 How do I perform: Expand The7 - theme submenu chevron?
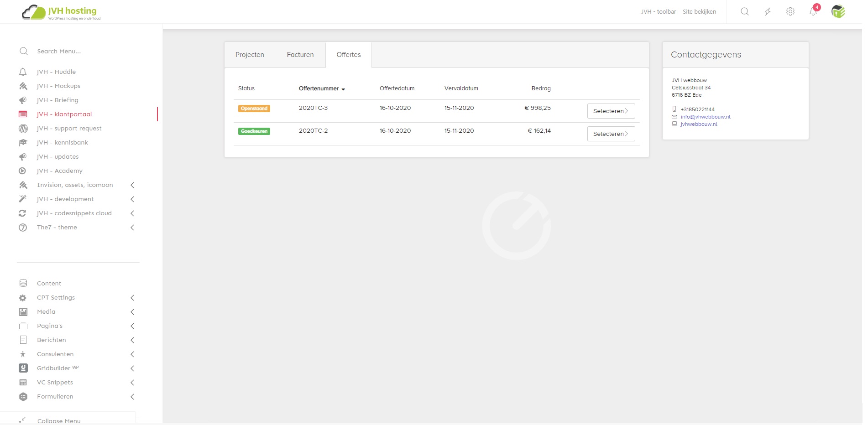tap(132, 228)
